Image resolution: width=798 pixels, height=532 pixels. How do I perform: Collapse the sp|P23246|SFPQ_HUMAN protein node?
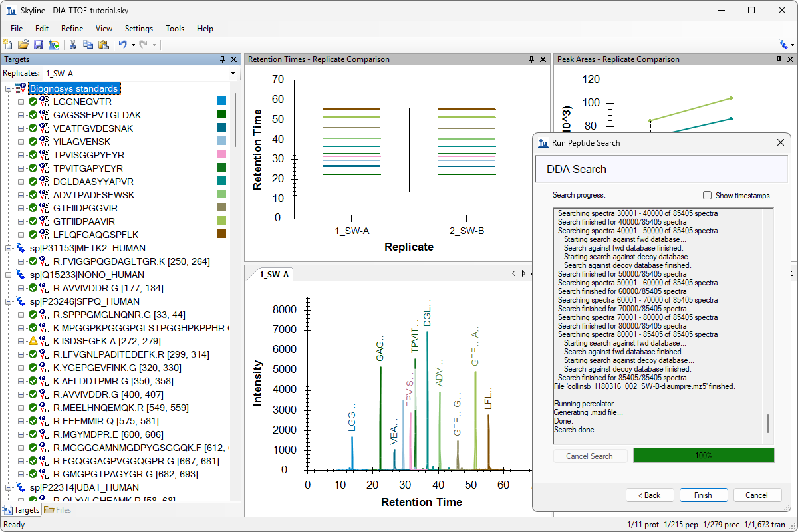pos(9,301)
